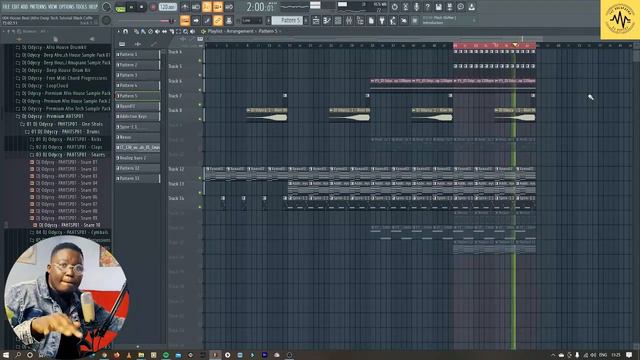Click the red Record button
This screenshot has width=640, height=360.
coord(153,7)
